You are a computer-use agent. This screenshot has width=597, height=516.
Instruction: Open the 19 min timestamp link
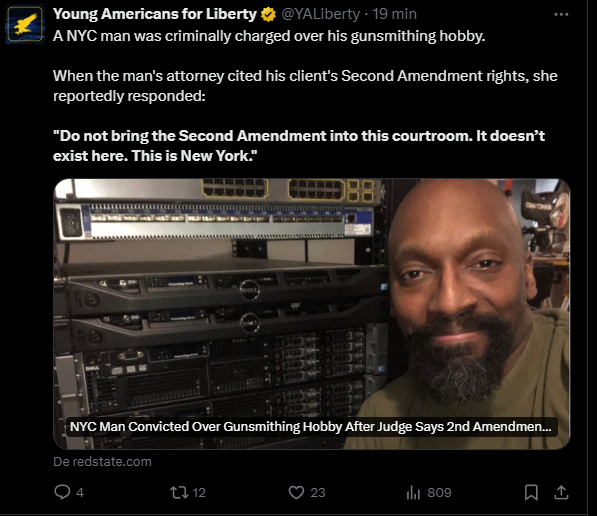point(394,14)
